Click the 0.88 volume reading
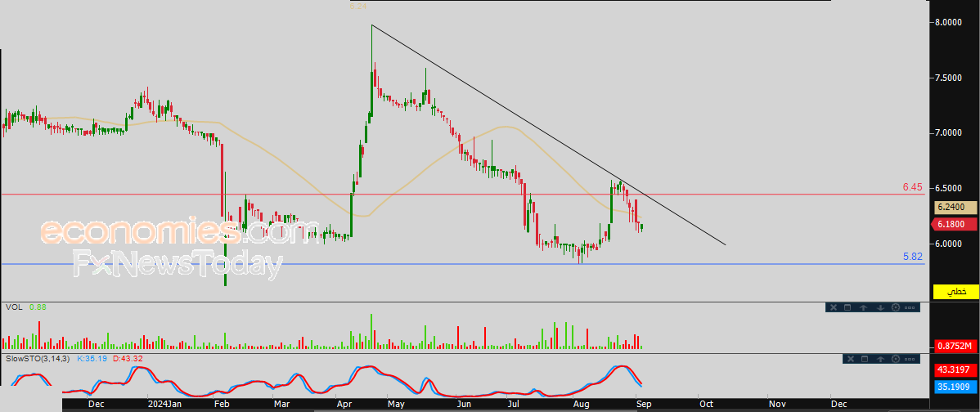980x412 pixels. (38, 307)
